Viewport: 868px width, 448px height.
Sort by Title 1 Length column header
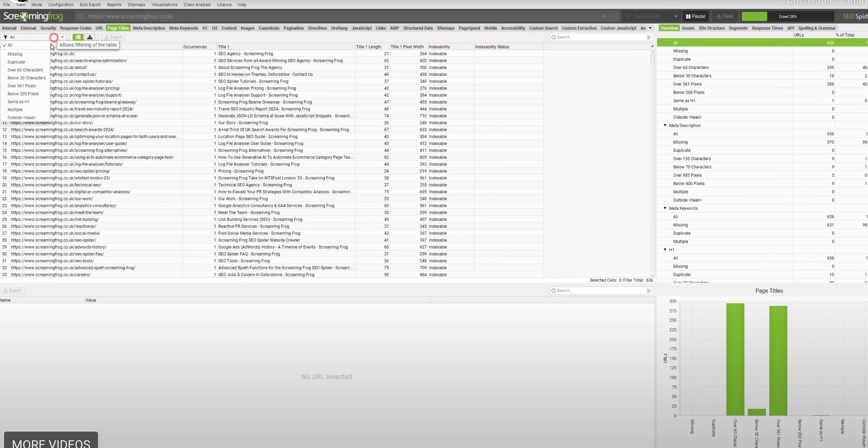368,47
